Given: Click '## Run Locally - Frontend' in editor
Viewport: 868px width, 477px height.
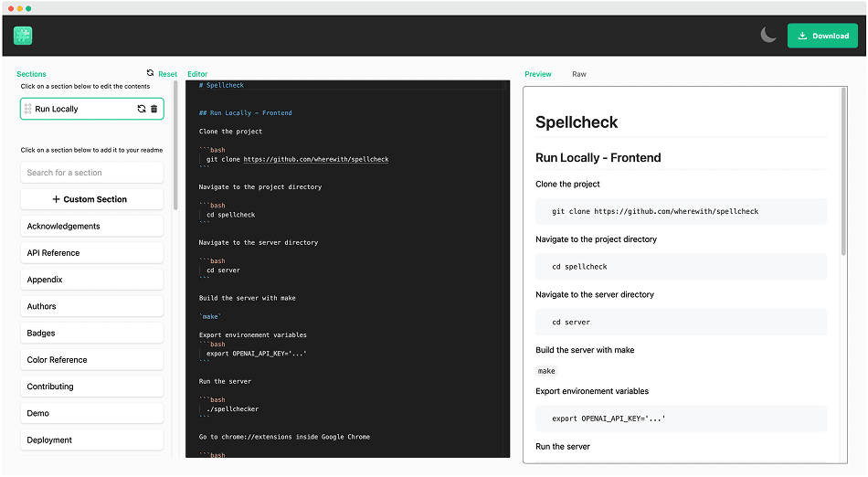Looking at the screenshot, I should tap(245, 113).
